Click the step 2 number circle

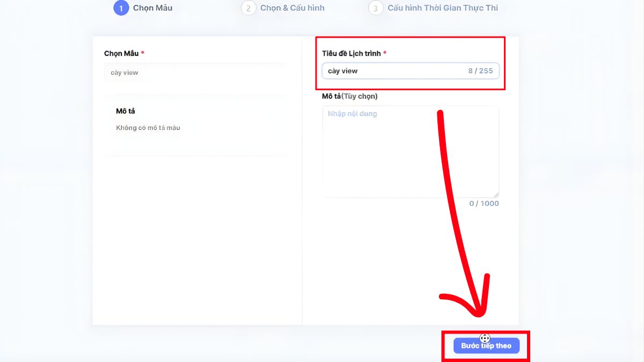coord(248,8)
